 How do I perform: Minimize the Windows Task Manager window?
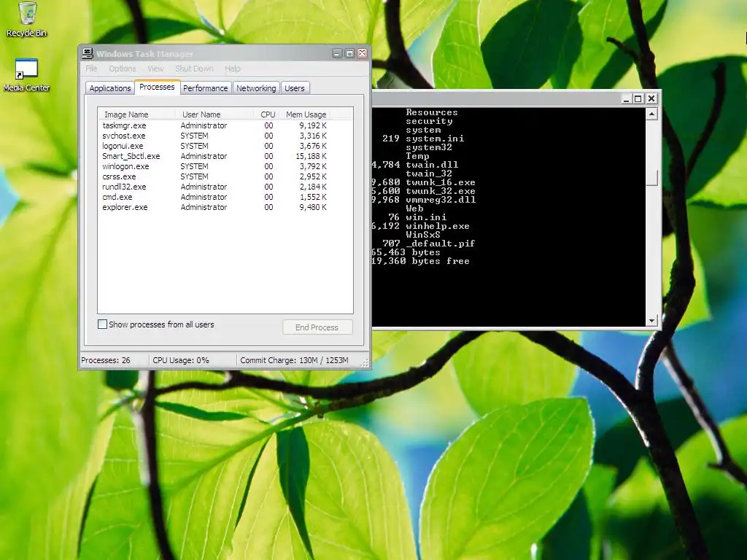tap(337, 53)
